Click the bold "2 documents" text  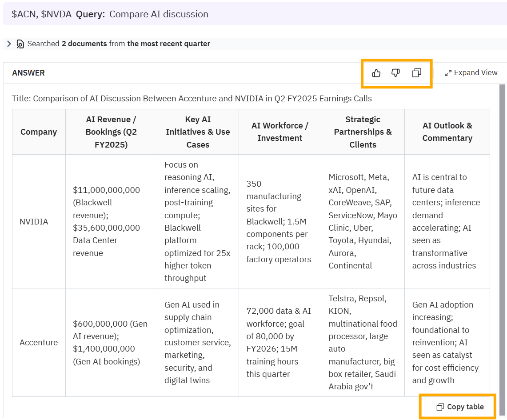[x=84, y=44]
